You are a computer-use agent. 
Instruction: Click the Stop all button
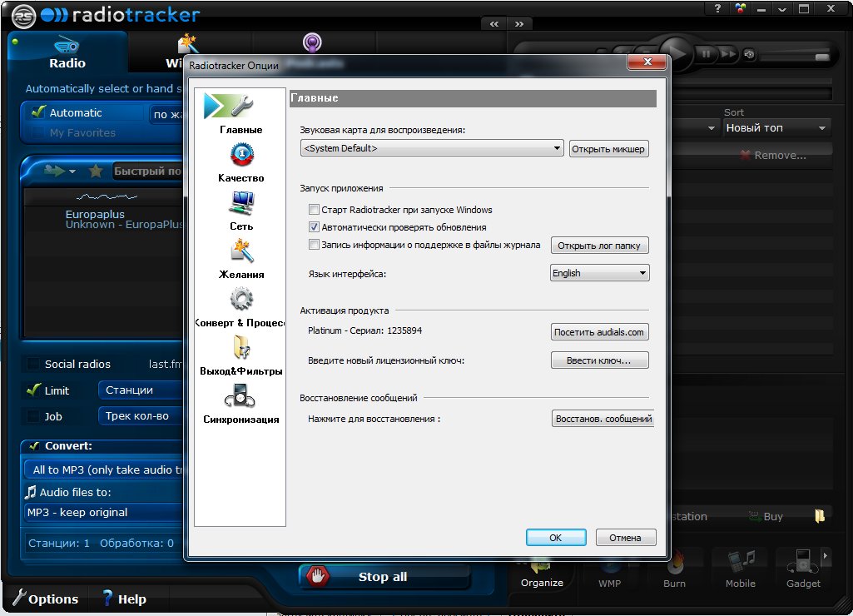coord(384,577)
